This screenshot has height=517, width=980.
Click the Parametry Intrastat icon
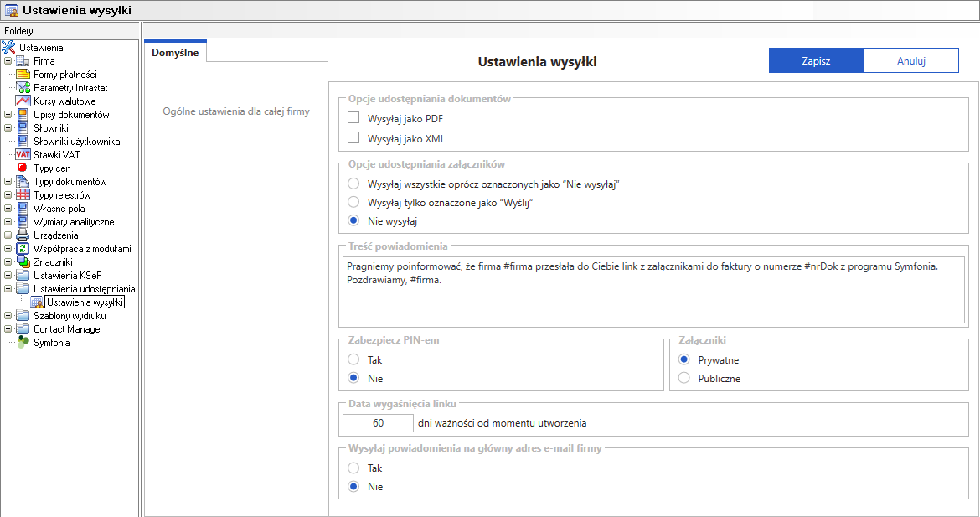pyautogui.click(x=23, y=88)
